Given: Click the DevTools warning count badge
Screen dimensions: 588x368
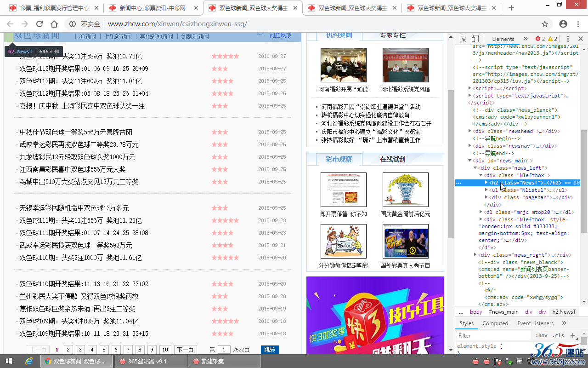Looking at the screenshot, I should pos(553,39).
